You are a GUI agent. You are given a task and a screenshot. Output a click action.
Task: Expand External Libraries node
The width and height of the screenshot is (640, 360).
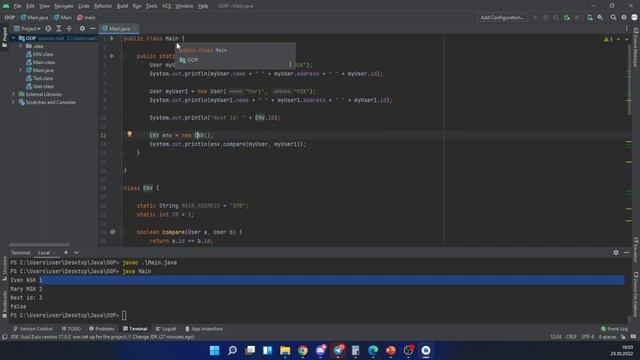pyautogui.click(x=13, y=94)
